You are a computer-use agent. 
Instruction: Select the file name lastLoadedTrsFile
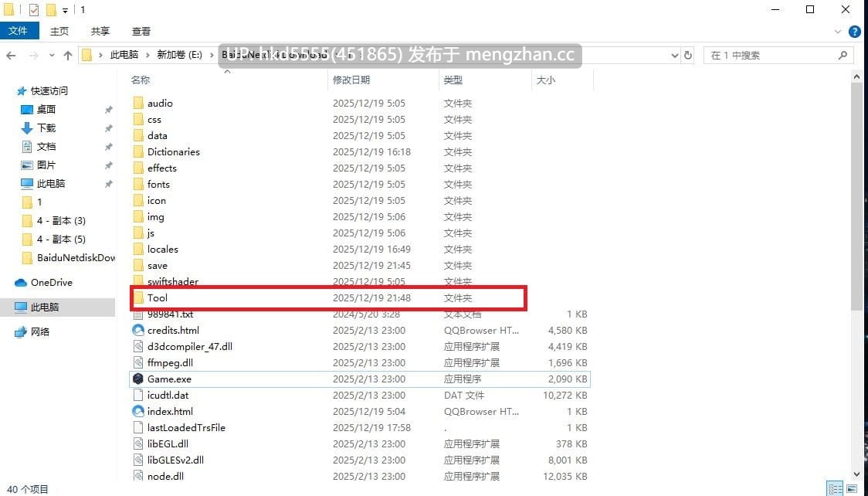186,428
